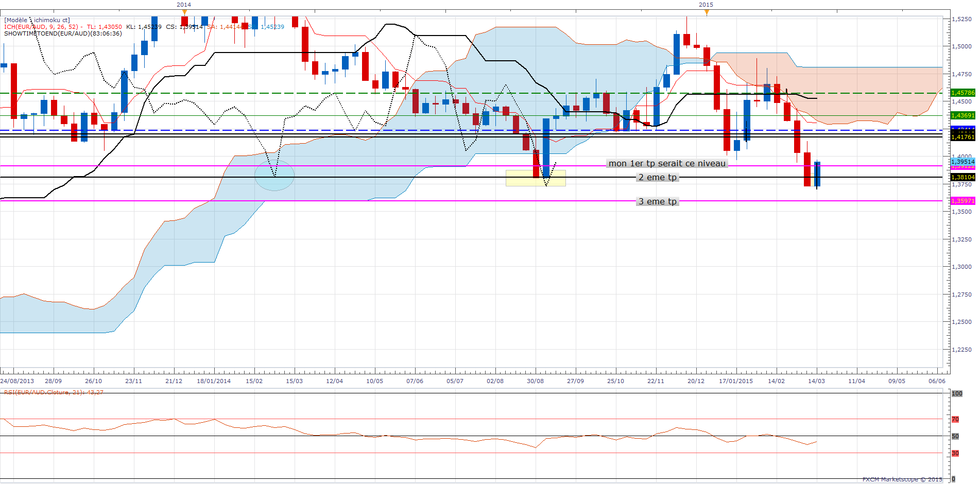Select the blue ellipse drawn on the cloud
Screen dimensions: 980x484
pyautogui.click(x=274, y=176)
